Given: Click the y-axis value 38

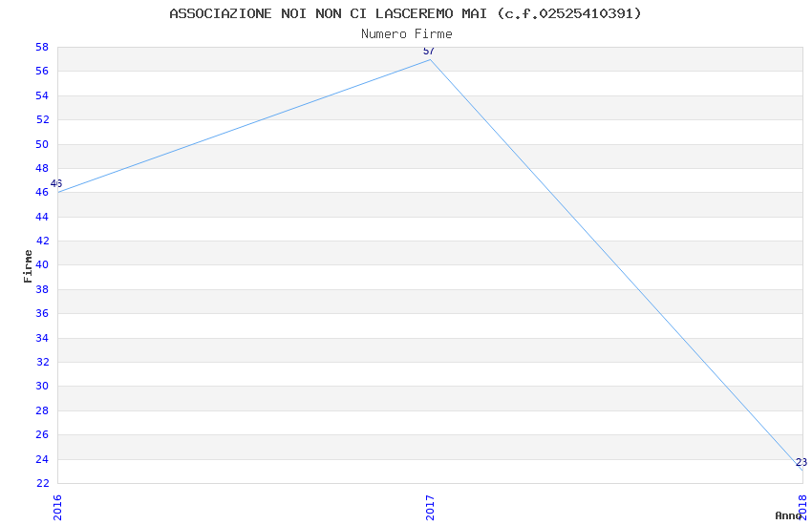Looking at the screenshot, I should (x=42, y=289).
